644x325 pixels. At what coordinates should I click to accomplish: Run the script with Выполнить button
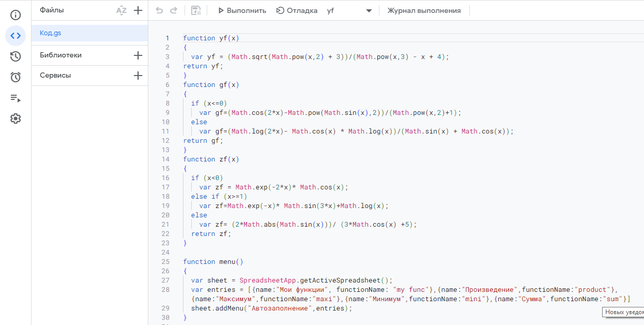coord(241,10)
